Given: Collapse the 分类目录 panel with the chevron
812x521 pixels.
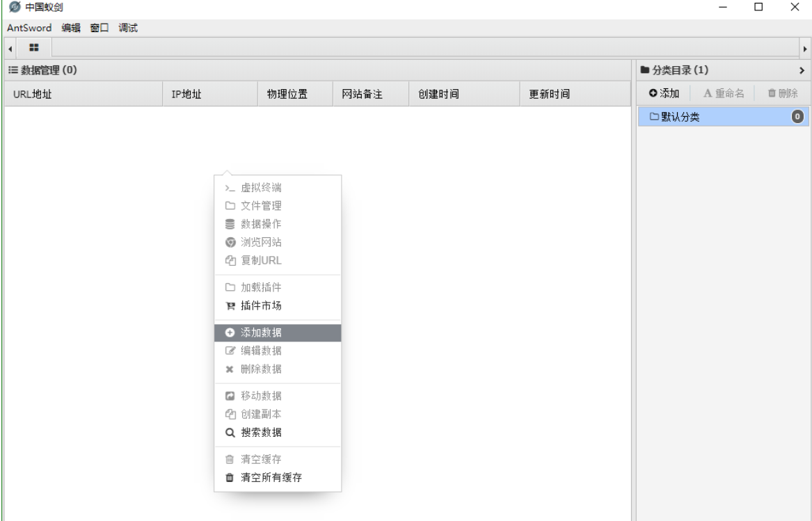Looking at the screenshot, I should click(802, 70).
